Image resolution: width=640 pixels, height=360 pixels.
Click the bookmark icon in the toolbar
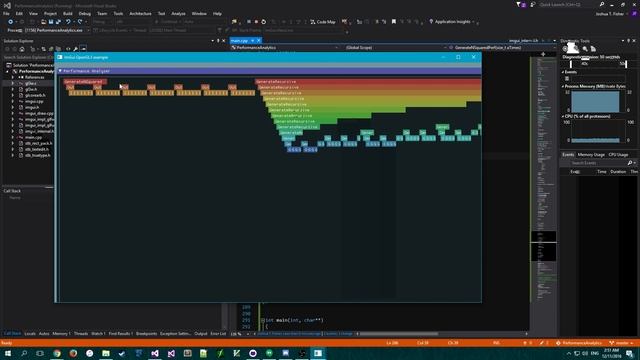393,22
